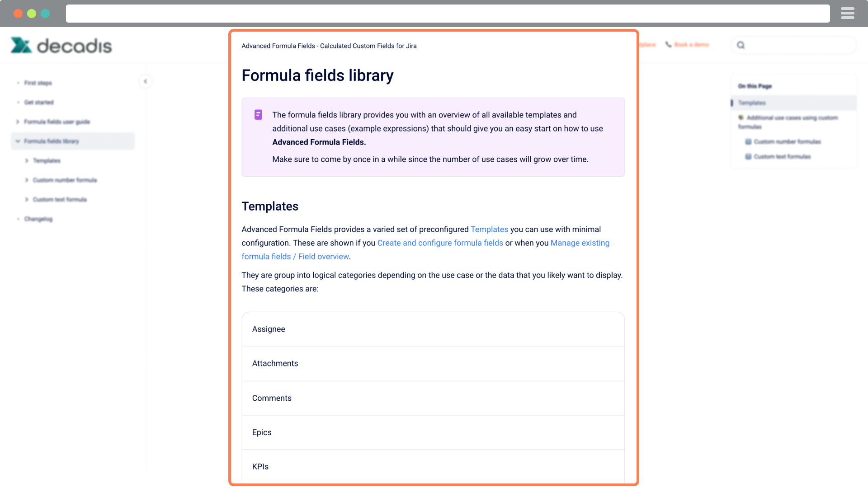
Task: Click the Custom number formulas icon on this page
Action: click(748, 142)
